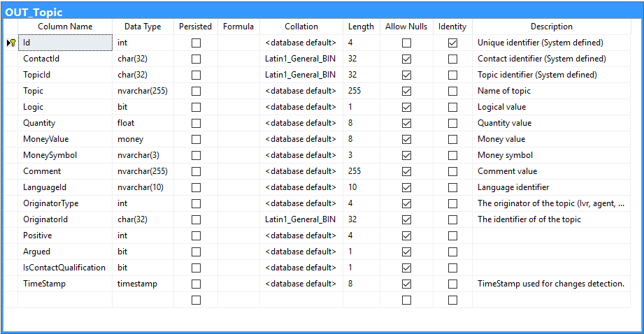This screenshot has height=334, width=644.
Task: Click the Data Type column header
Action: click(143, 27)
